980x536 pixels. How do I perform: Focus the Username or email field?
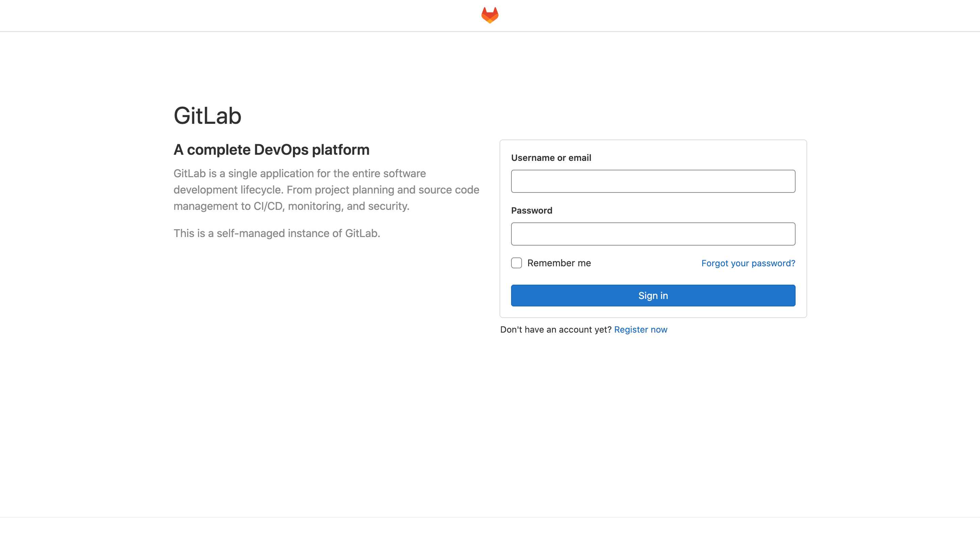click(653, 181)
